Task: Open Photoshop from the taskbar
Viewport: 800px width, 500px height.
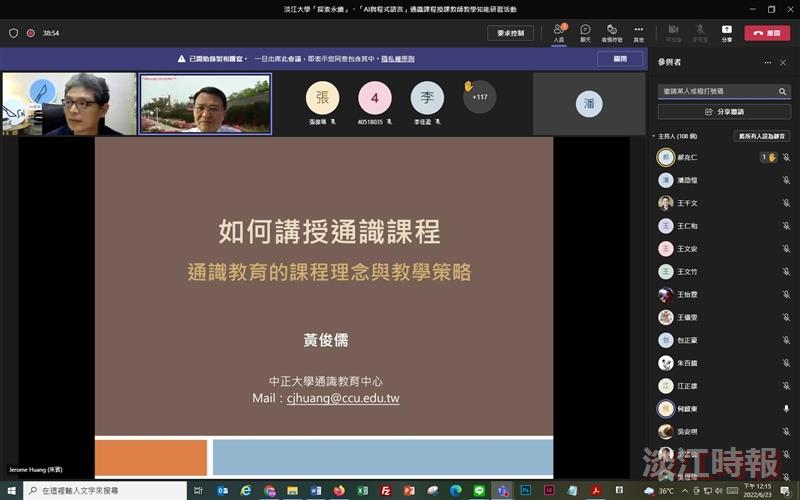Action: (x=526, y=490)
